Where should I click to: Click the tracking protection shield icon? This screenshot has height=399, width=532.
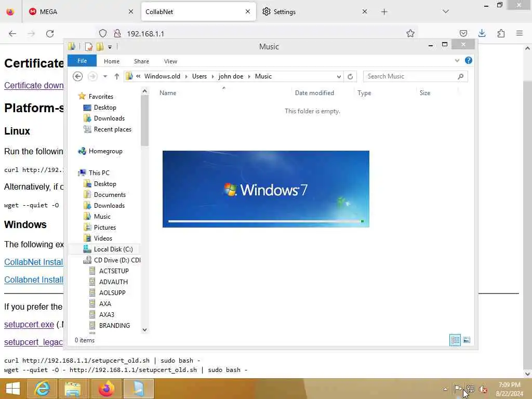coord(103,33)
